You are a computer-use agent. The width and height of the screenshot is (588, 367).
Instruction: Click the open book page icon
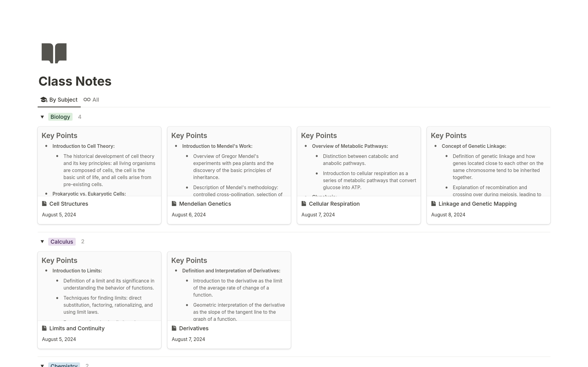[54, 53]
